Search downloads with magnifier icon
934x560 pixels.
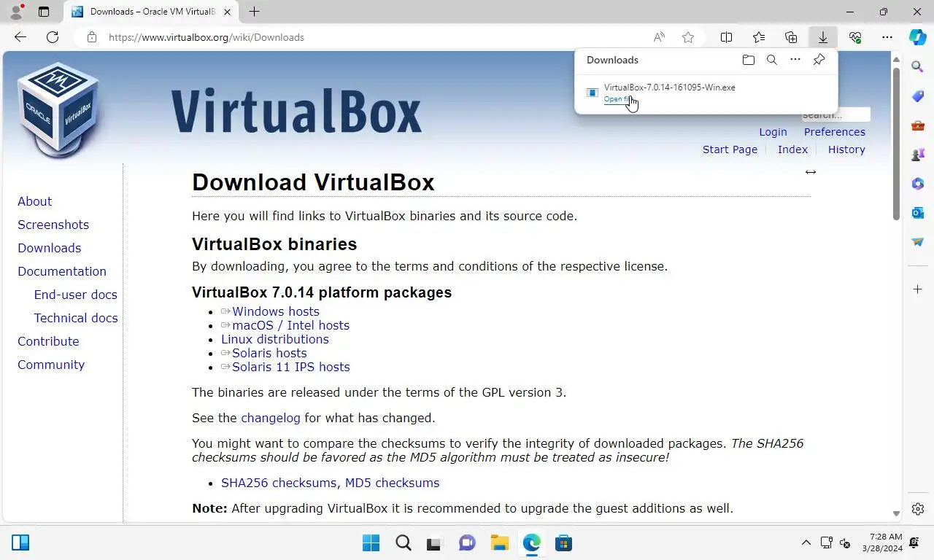pyautogui.click(x=772, y=60)
